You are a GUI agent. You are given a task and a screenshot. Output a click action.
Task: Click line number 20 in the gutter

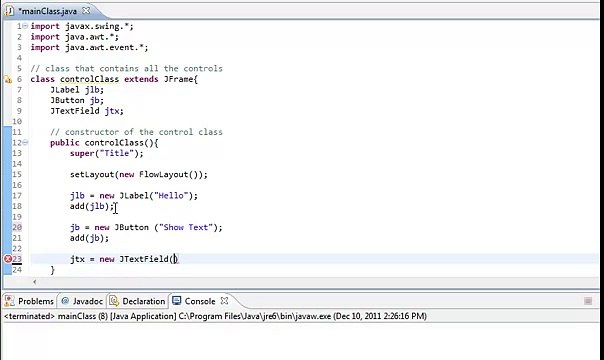[x=17, y=227]
